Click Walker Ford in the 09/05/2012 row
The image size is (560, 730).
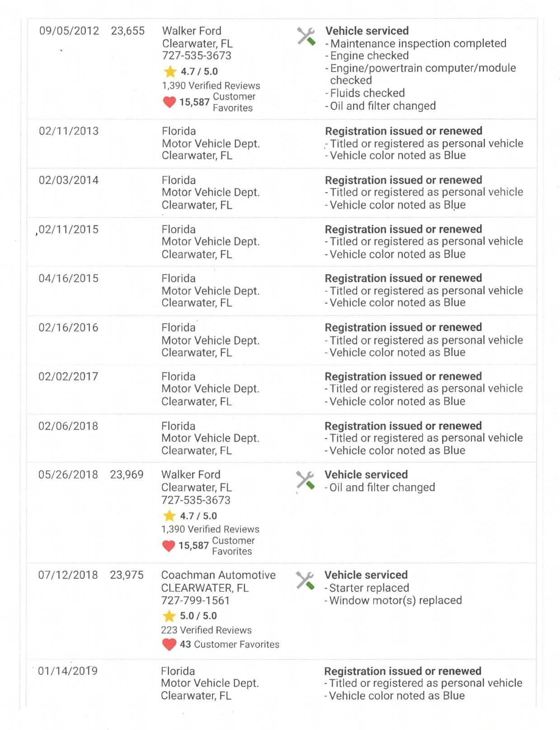pos(192,31)
